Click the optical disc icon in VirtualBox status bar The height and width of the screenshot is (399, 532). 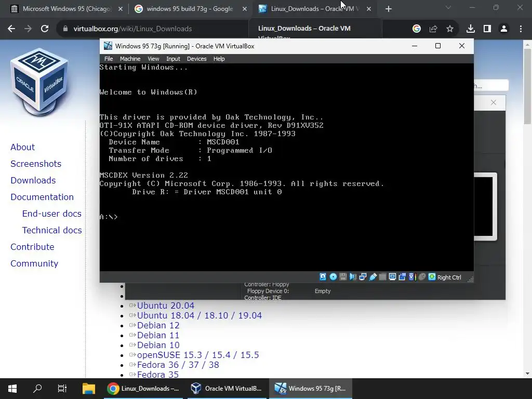pyautogui.click(x=333, y=277)
